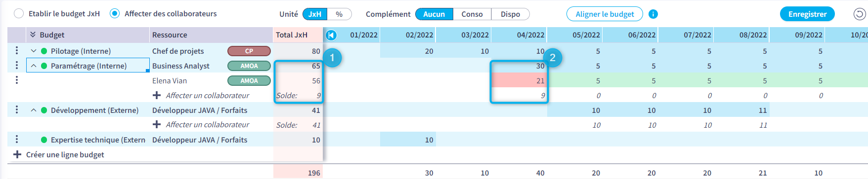This screenshot has width=868, height=179.
Task: Click the blue timeline rewind-to-start icon
Action: 331,35
